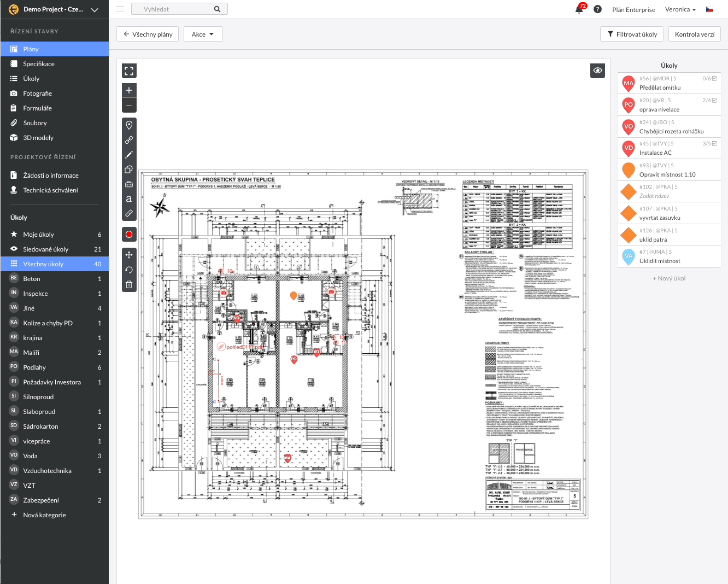Toggle the plan visibility eye icon
Image resolution: width=728 pixels, height=584 pixels.
tap(597, 70)
